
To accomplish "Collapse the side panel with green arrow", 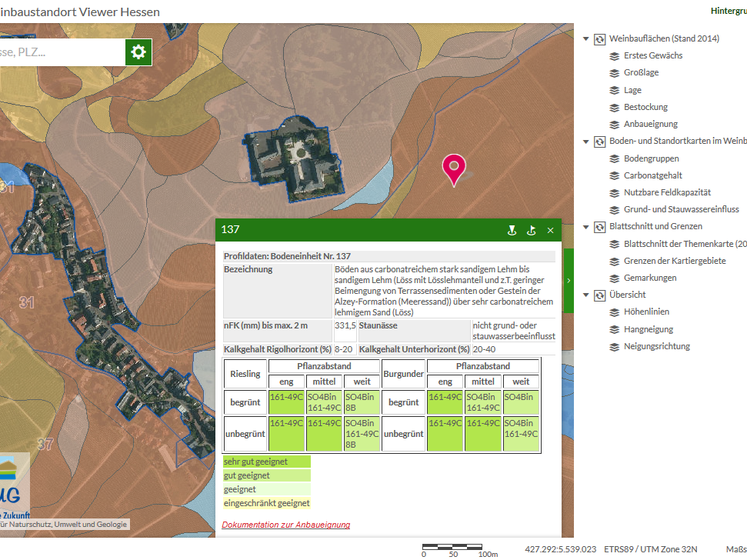I will [569, 281].
